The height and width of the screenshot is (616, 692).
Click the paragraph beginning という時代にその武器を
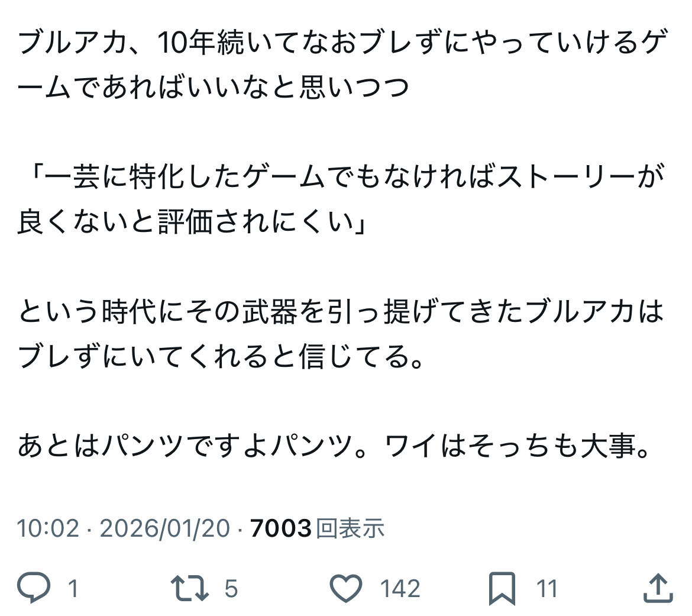pyautogui.click(x=339, y=312)
